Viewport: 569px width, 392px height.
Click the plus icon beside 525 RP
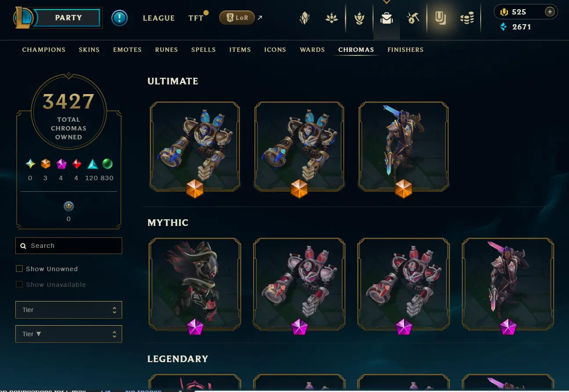point(550,12)
